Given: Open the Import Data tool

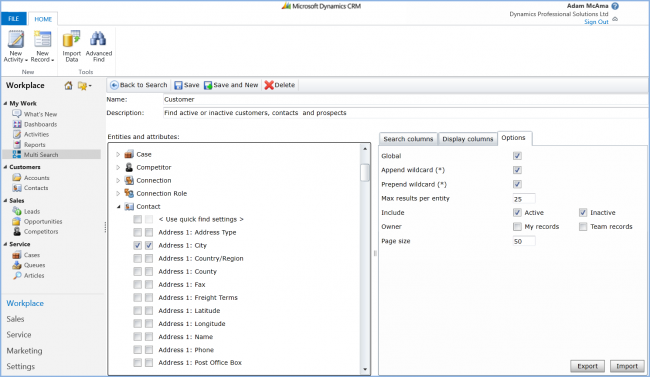Looking at the screenshot, I should click(x=71, y=46).
